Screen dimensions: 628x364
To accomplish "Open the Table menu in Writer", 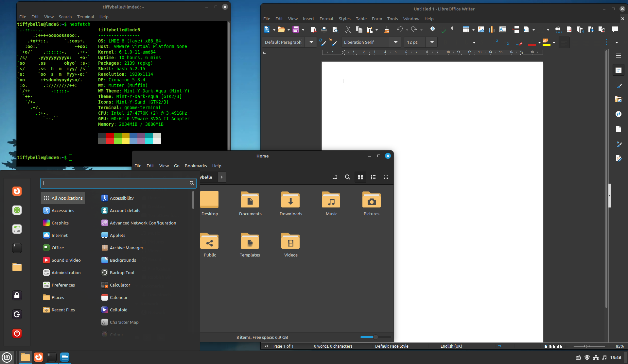I will [361, 19].
